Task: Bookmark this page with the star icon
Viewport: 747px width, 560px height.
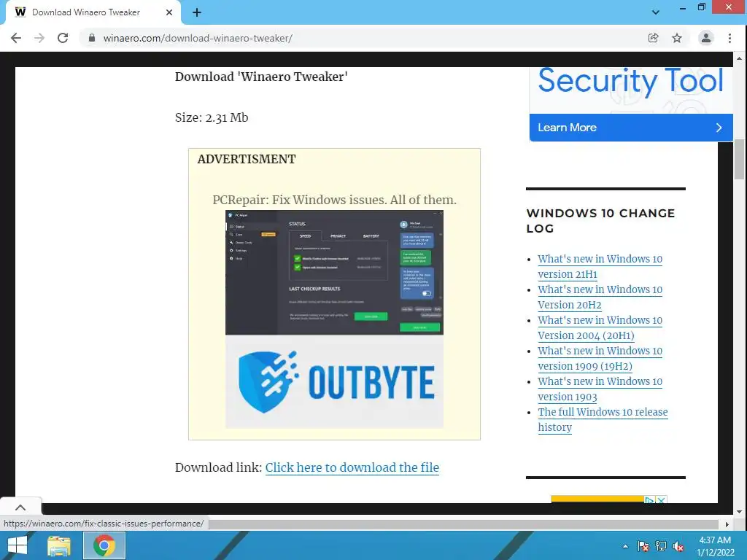Action: pos(676,38)
